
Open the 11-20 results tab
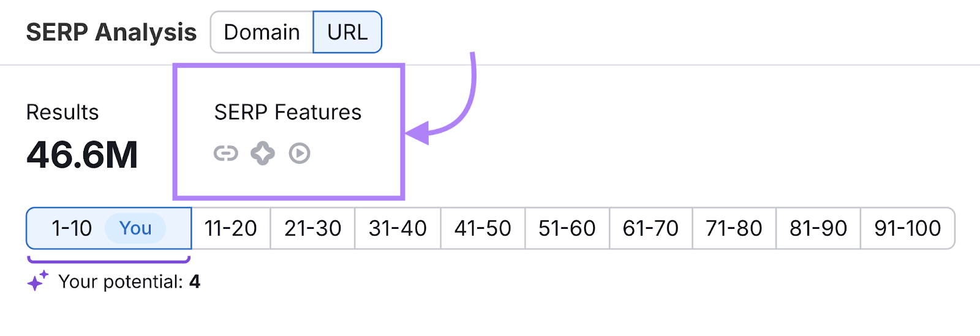[x=230, y=228]
